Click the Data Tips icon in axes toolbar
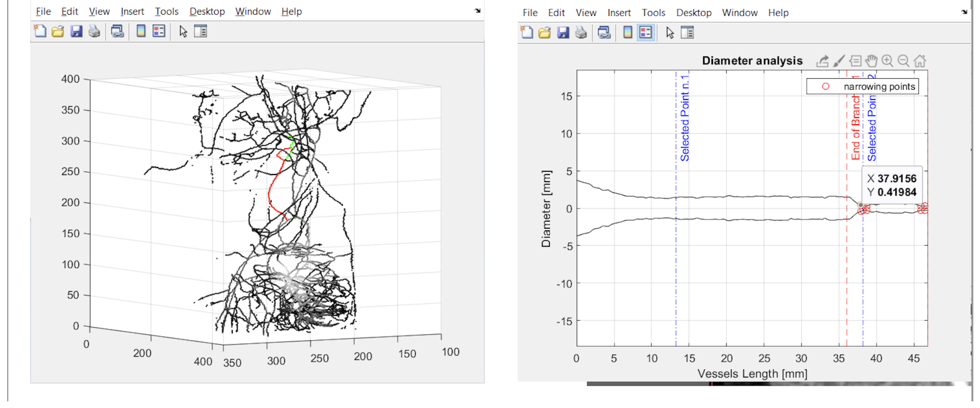 pyautogui.click(x=855, y=61)
